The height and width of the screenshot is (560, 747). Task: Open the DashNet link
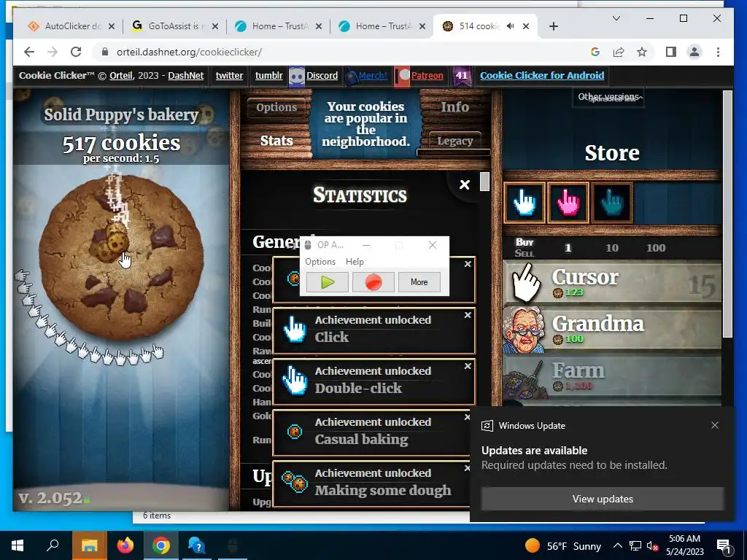pos(186,76)
